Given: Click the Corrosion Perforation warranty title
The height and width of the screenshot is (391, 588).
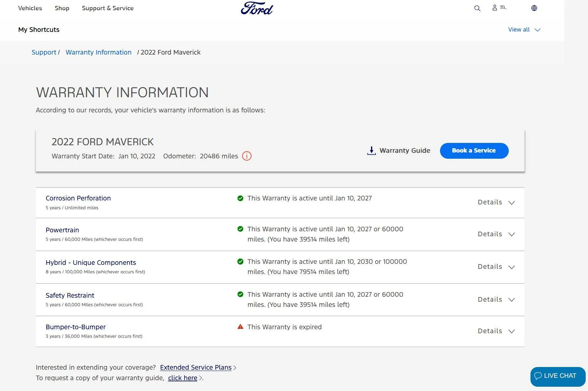Looking at the screenshot, I should [78, 198].
